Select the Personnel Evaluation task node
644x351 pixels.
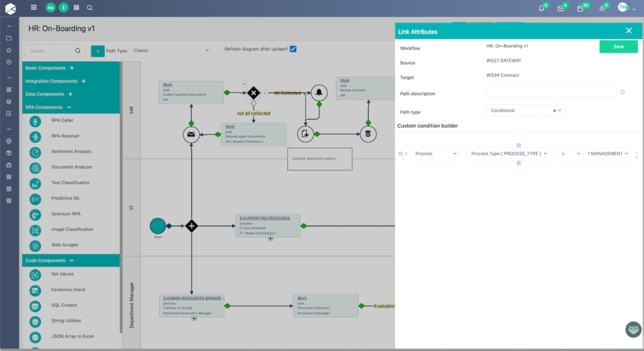[326, 306]
